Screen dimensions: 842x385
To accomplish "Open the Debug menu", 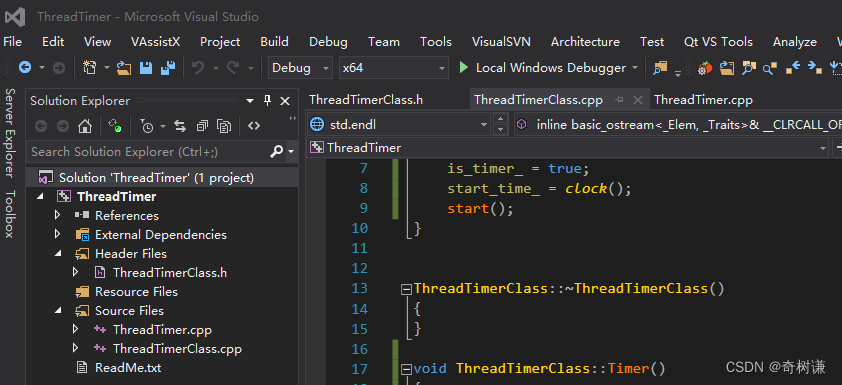I will (328, 42).
